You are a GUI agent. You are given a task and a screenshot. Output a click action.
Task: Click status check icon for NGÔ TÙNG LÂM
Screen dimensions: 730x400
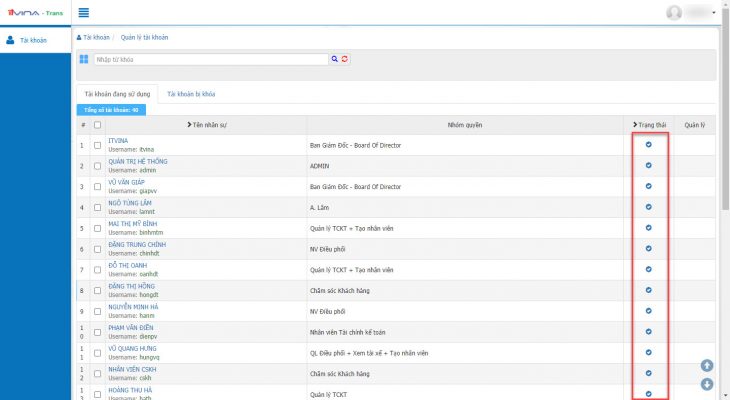648,207
